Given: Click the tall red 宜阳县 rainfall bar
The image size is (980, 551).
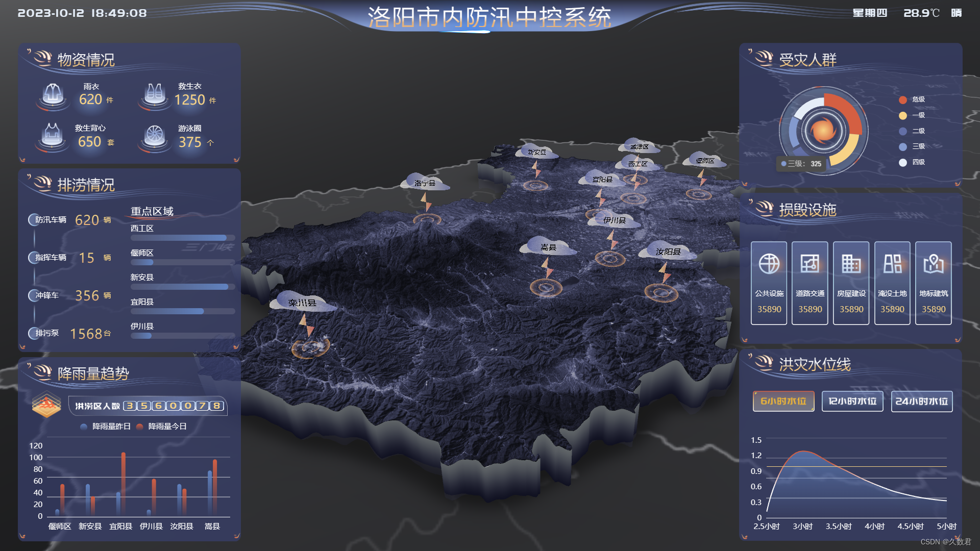Looking at the screenshot, I should click(124, 484).
